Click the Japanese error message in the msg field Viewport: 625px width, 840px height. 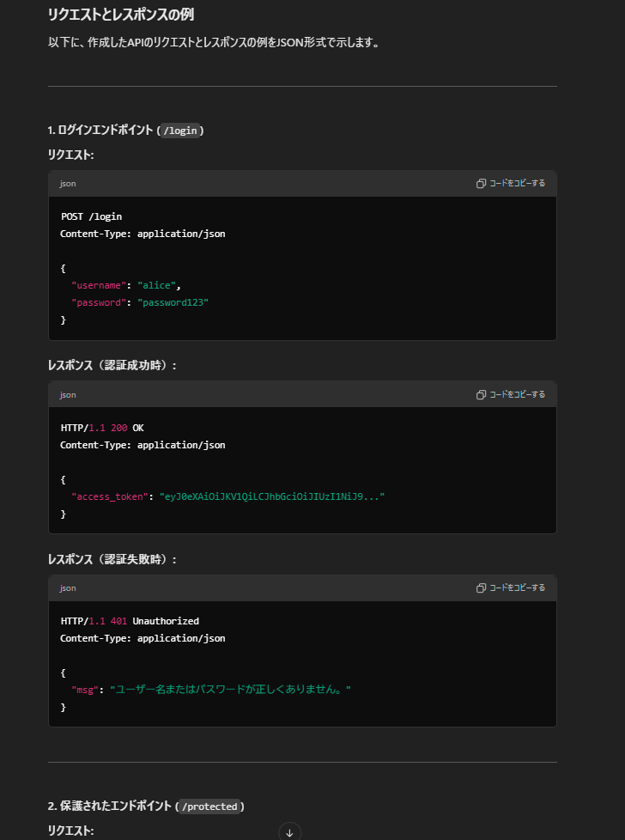tap(230, 690)
